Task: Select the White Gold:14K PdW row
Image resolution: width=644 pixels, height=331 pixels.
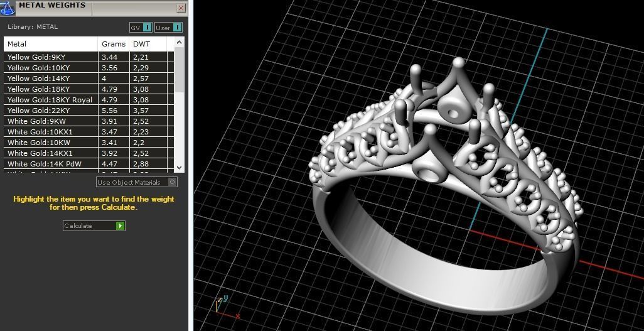Action: [x=89, y=164]
